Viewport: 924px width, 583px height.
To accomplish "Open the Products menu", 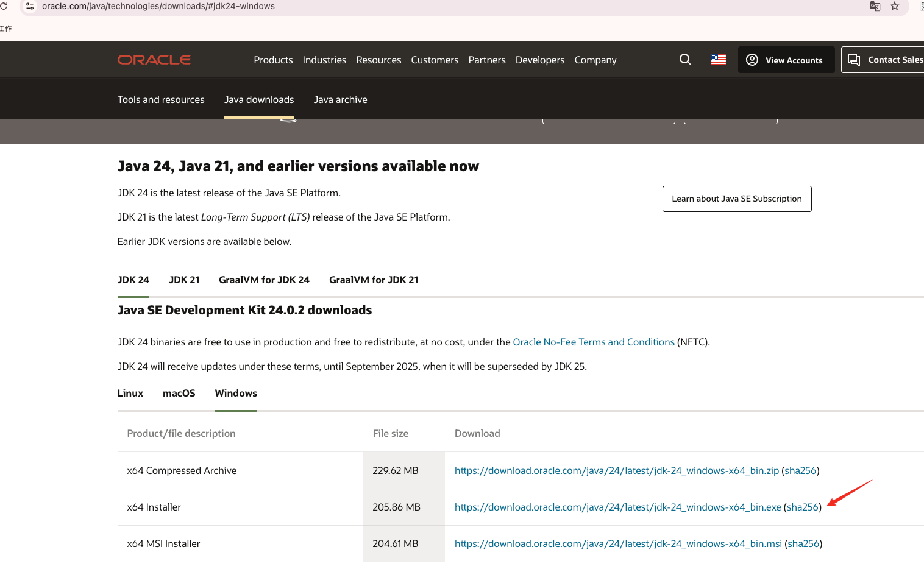I will pyautogui.click(x=273, y=60).
